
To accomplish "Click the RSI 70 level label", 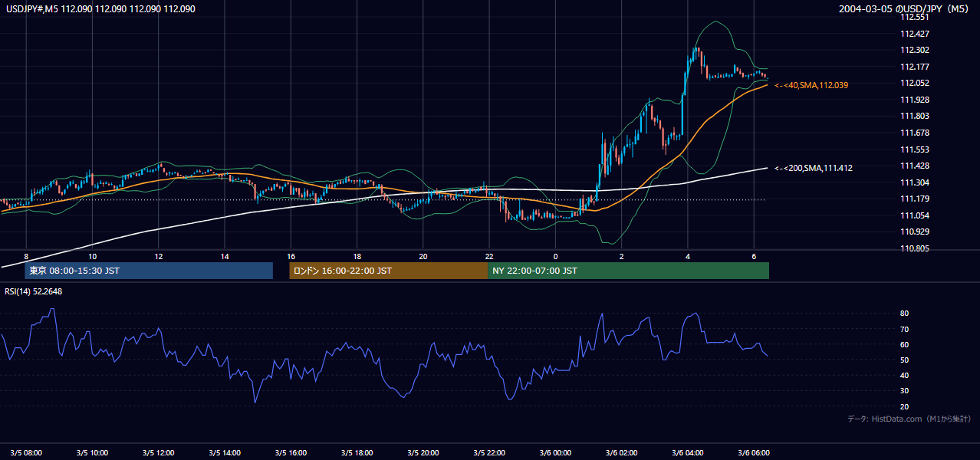I will [x=905, y=329].
